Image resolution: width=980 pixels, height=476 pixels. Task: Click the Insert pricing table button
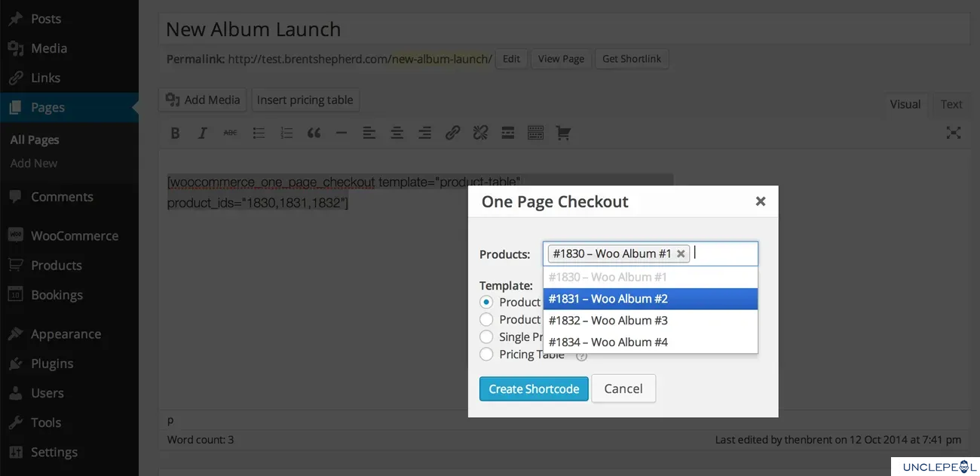coord(305,100)
